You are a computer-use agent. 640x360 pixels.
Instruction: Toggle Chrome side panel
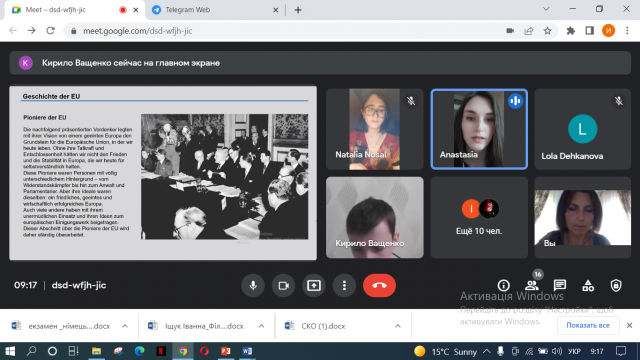589,31
